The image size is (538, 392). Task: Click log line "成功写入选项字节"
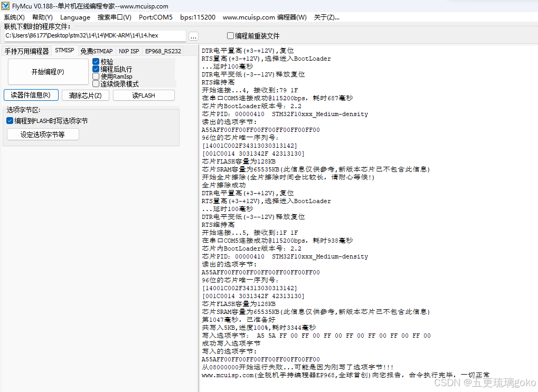point(231,343)
